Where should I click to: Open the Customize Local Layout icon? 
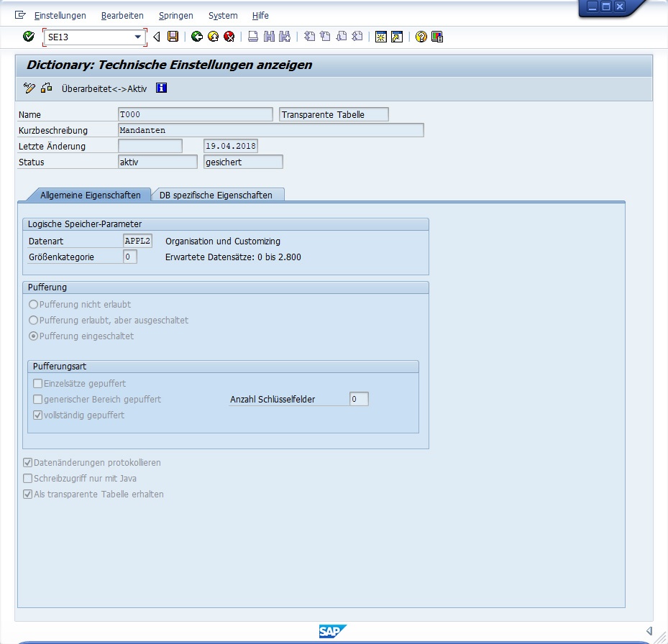coord(437,37)
